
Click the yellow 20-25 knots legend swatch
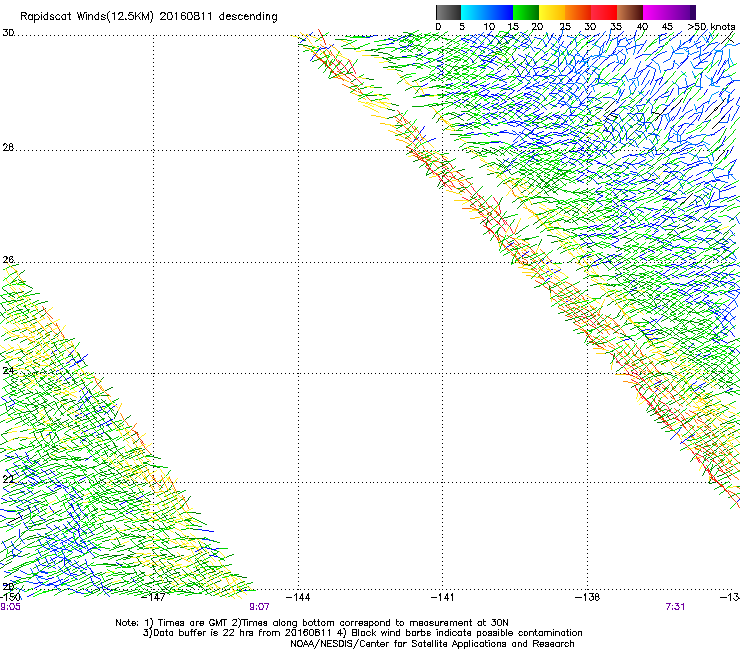[x=552, y=12]
